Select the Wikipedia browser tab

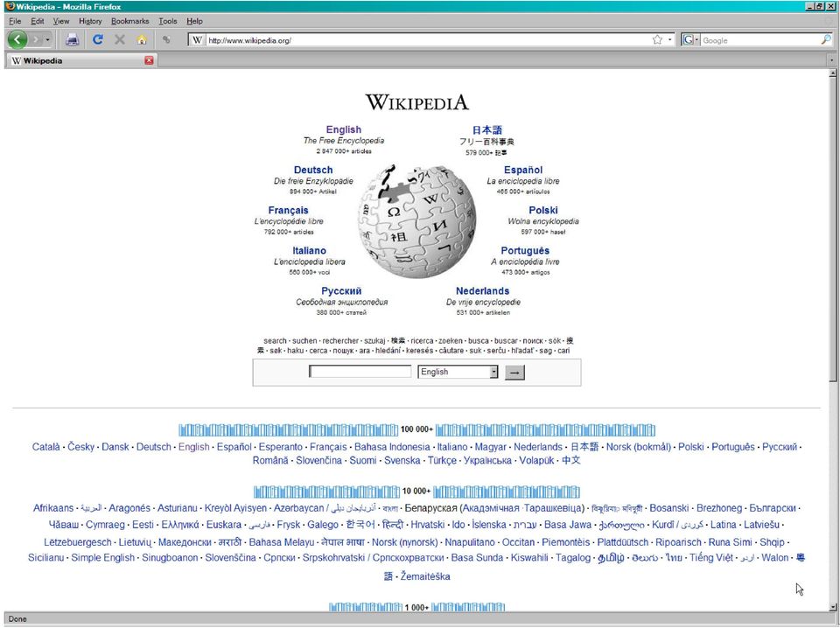coord(80,60)
